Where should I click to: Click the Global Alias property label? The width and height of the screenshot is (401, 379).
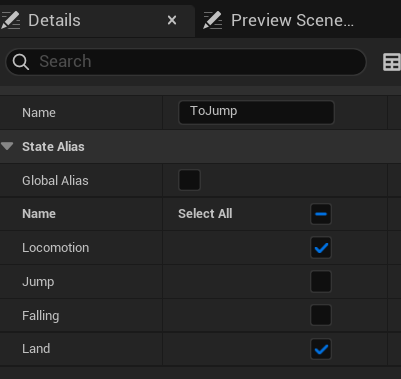pyautogui.click(x=55, y=181)
